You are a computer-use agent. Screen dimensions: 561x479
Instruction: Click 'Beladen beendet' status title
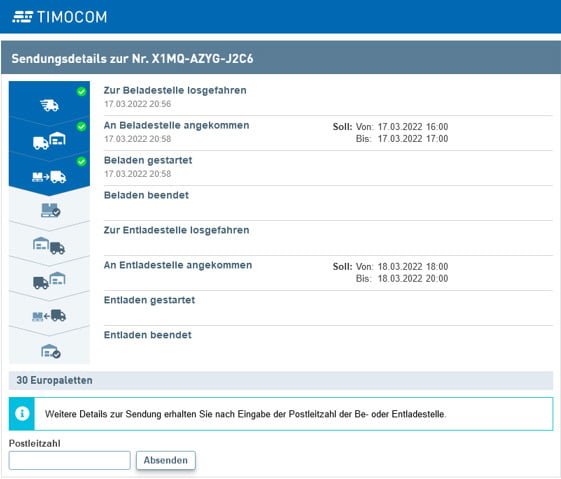[x=146, y=195]
